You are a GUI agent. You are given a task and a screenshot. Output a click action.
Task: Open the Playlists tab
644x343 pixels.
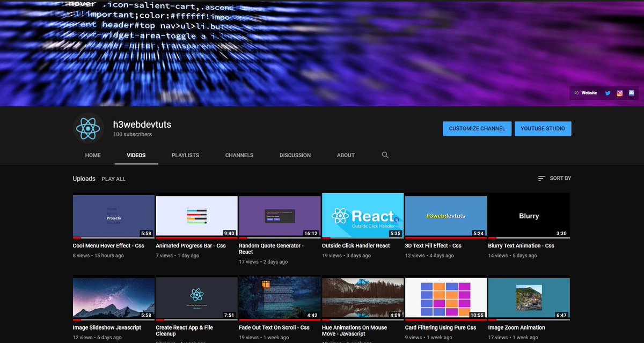point(185,155)
